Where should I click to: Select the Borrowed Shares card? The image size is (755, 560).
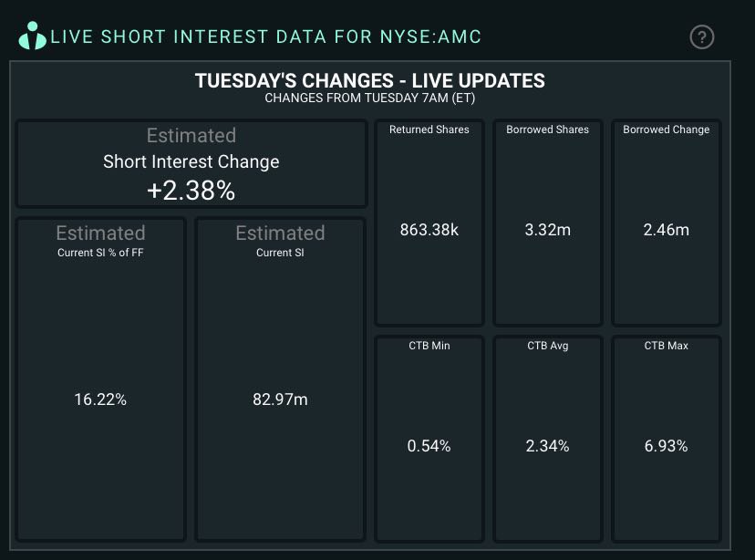tap(547, 222)
